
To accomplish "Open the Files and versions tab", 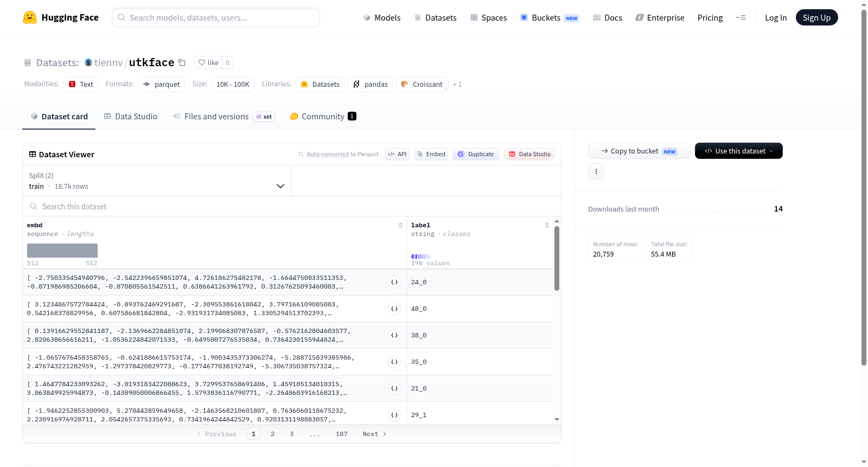I will click(223, 117).
